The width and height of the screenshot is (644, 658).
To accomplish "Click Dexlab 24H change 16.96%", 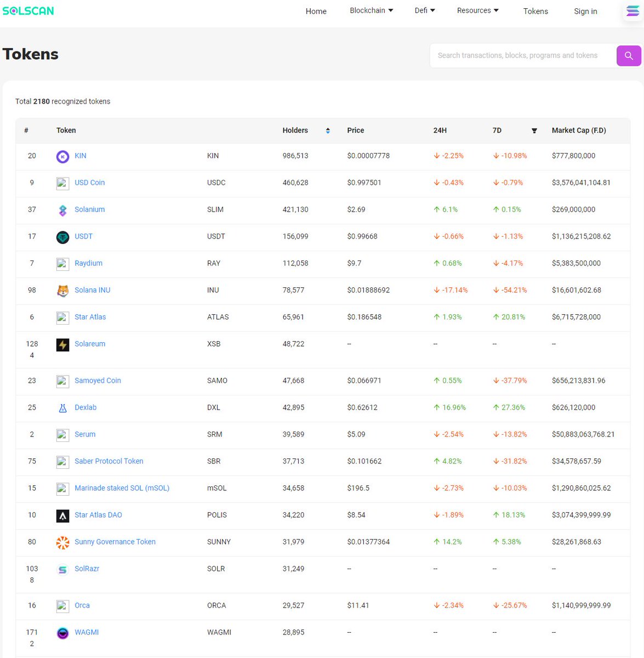I will 449,407.
